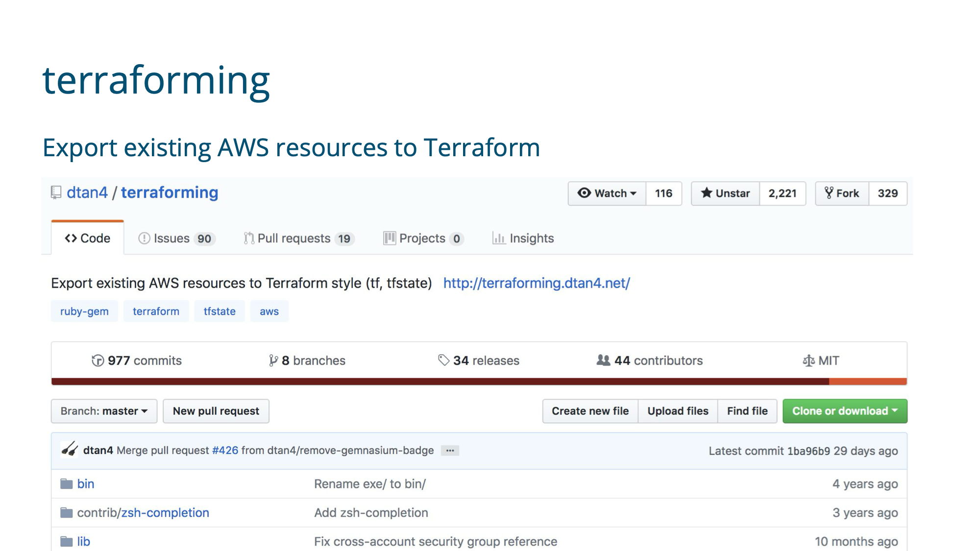Screen dimensions: 980x551
Task: Click the star icon in Unstar button
Action: 707,193
